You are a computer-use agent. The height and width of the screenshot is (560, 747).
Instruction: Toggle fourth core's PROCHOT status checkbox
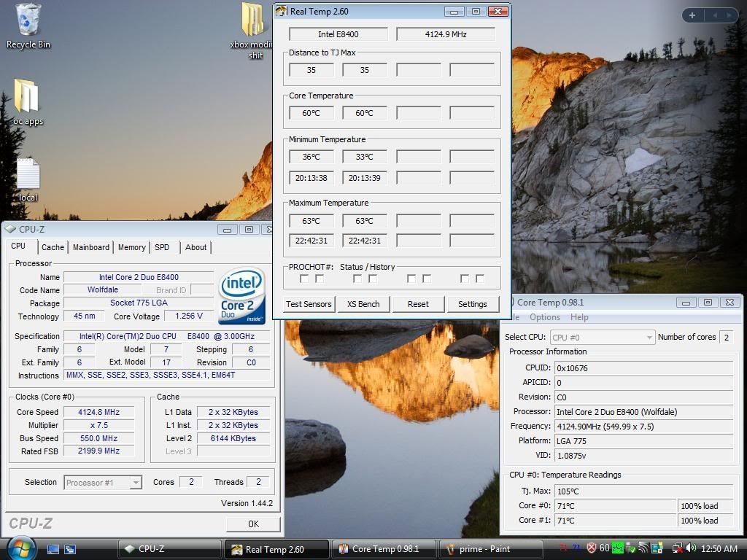pos(465,279)
